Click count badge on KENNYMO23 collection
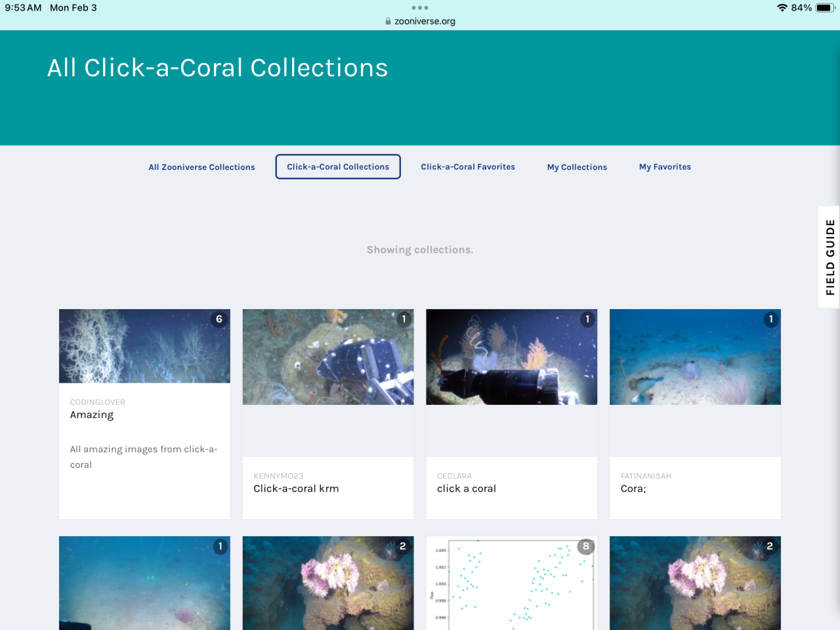840x630 pixels. click(404, 319)
